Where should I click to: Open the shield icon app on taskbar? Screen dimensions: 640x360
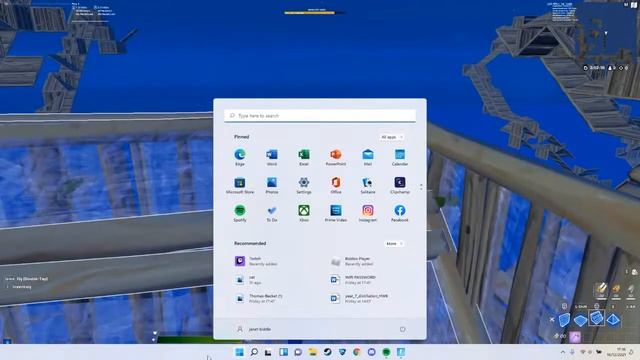[x=342, y=352]
